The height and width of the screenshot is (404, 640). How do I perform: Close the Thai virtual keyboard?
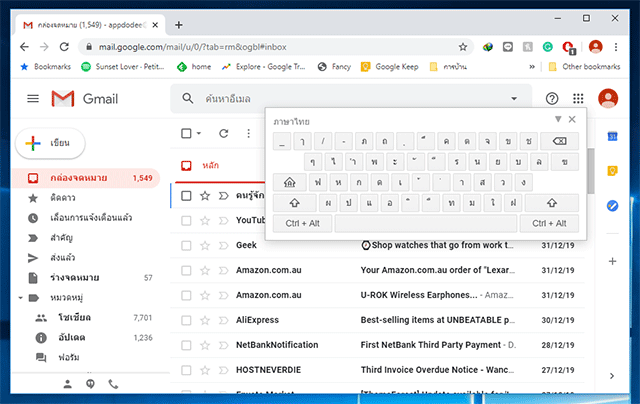572,119
